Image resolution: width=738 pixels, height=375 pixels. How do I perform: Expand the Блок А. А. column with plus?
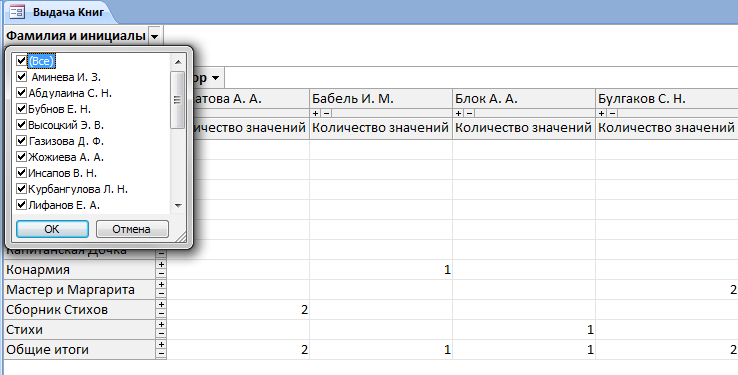tap(458, 113)
